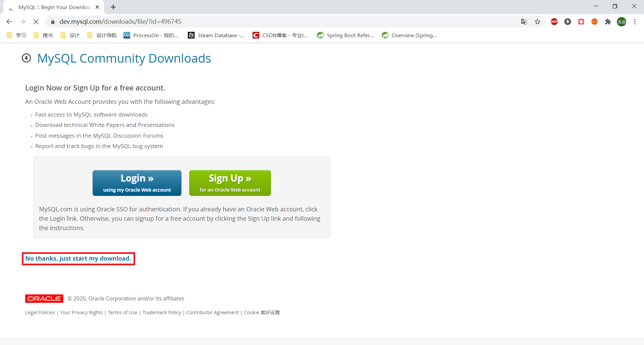Open the ABP adblock extension
This screenshot has height=345, width=644.
coord(554,22)
